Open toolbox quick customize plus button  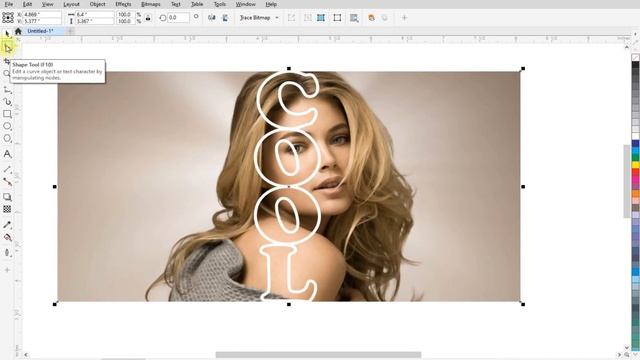(x=7, y=270)
